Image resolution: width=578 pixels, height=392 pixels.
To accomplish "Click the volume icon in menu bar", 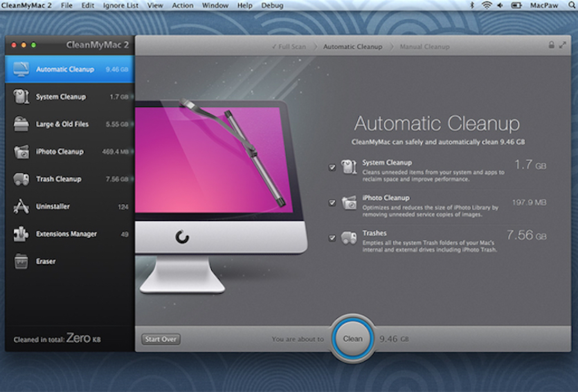I will (500, 5).
